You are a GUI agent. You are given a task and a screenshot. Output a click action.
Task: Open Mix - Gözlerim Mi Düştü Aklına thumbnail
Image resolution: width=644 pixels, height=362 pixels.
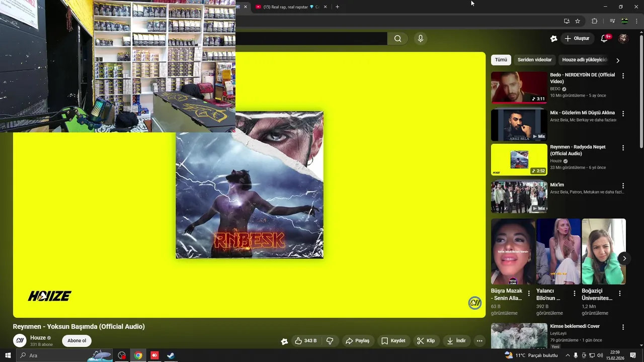519,125
